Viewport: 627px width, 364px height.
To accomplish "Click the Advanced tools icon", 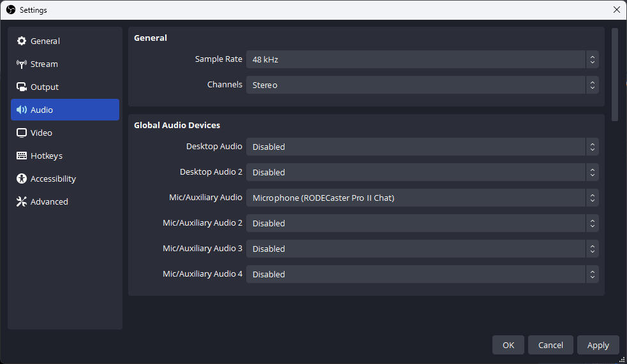I will (x=22, y=201).
